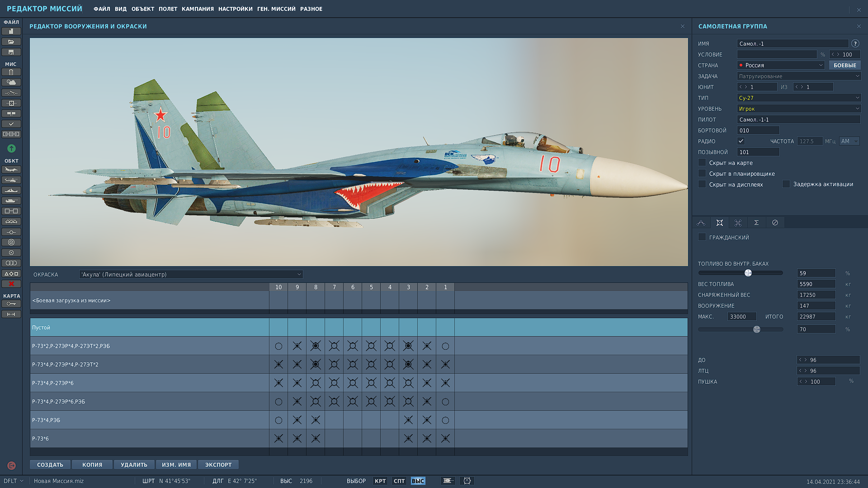Click the green fly mission arrow icon
Image resolution: width=868 pixels, height=488 pixels.
coord(11,148)
